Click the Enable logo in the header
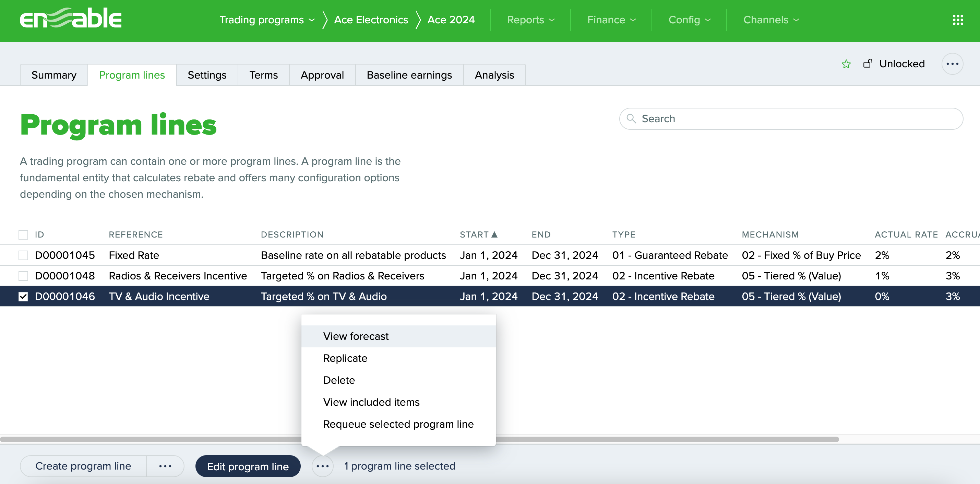The width and height of the screenshot is (980, 484). click(x=71, y=18)
